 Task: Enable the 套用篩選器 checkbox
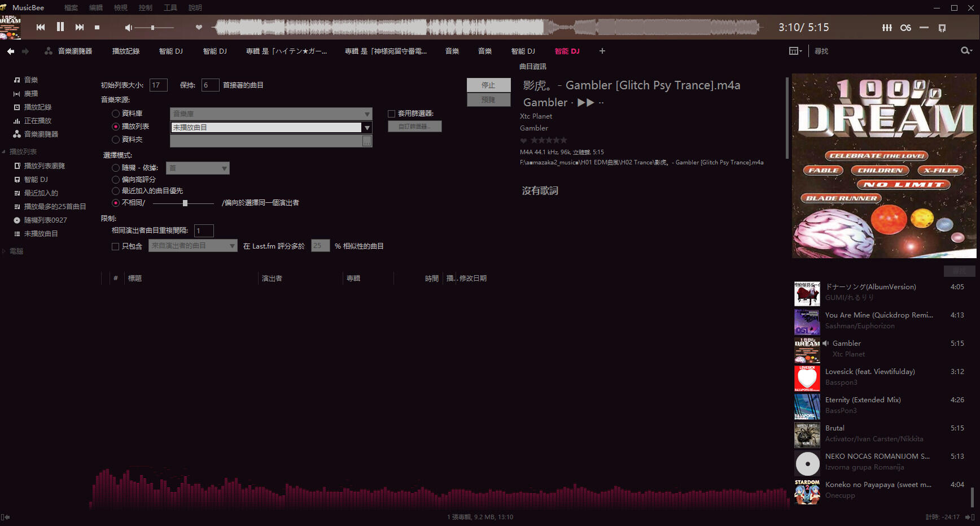391,114
